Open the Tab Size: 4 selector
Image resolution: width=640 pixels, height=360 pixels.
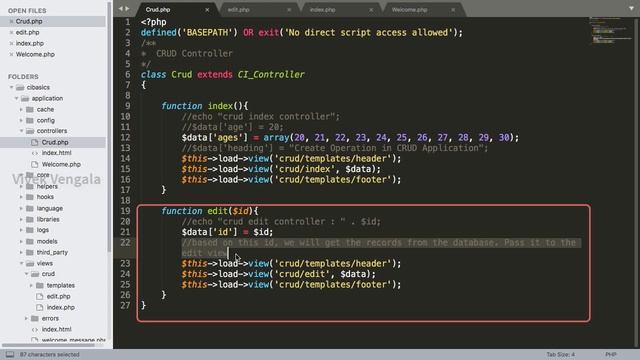[x=560, y=354]
